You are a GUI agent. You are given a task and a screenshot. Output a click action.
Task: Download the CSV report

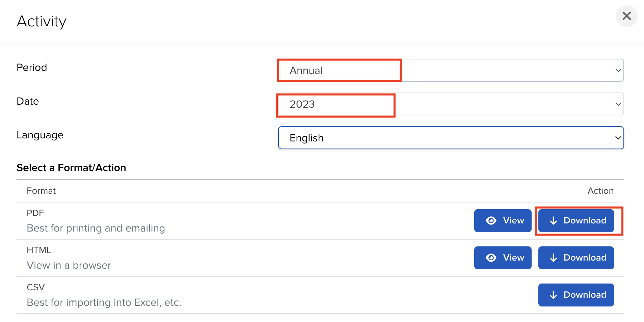[576, 295]
